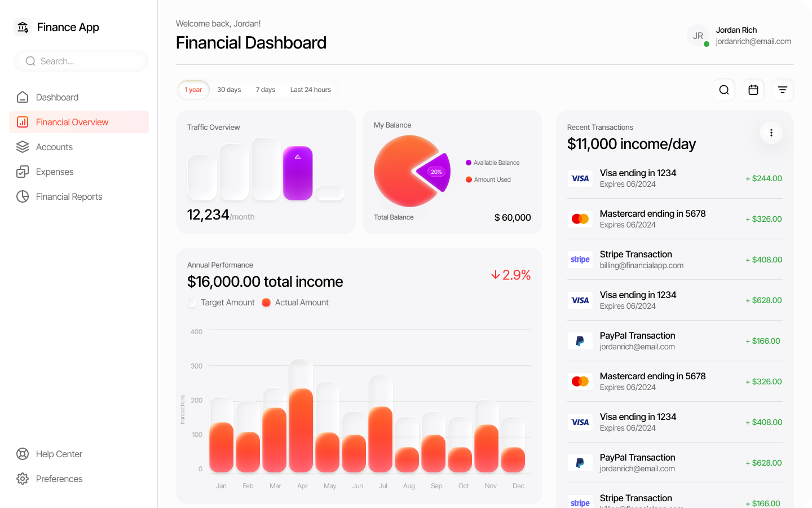Viewport: 812px width, 508px height.
Task: Click the Search input field
Action: coord(81,61)
